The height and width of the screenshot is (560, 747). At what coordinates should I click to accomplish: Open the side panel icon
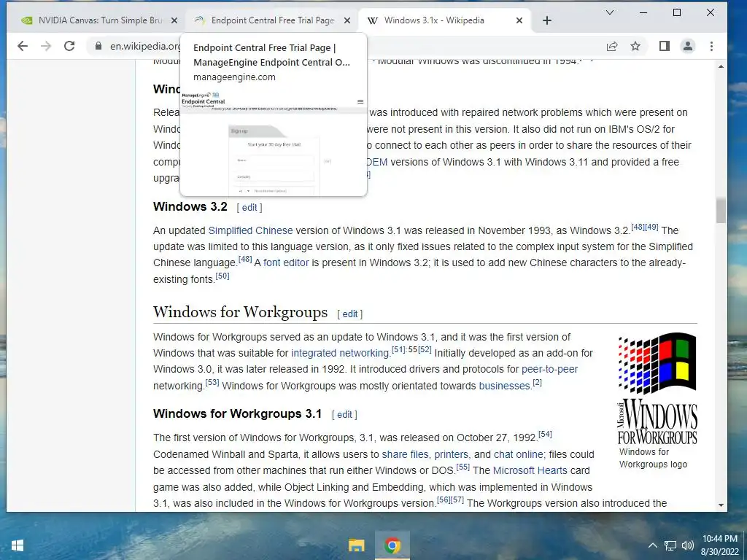pyautogui.click(x=665, y=46)
